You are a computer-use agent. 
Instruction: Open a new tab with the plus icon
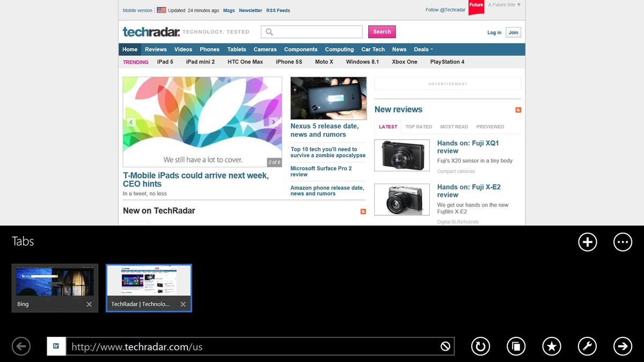point(587,242)
